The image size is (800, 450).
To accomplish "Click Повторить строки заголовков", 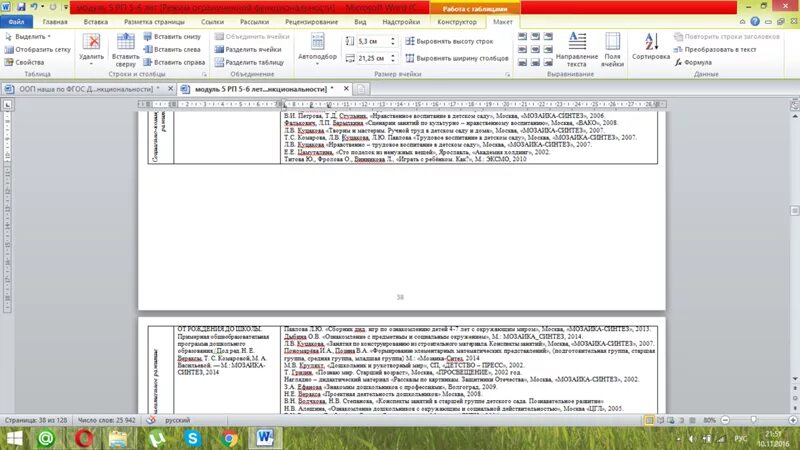I will pos(726,37).
